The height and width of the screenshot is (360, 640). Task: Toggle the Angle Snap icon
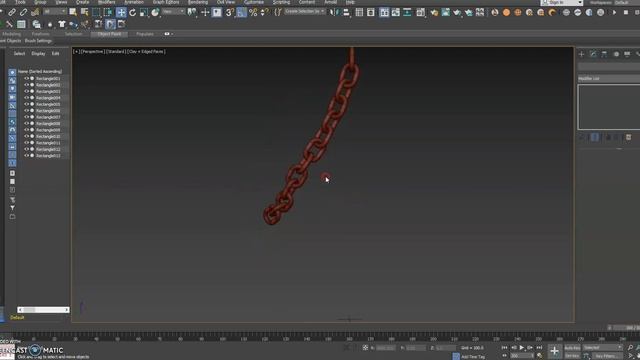click(x=241, y=13)
